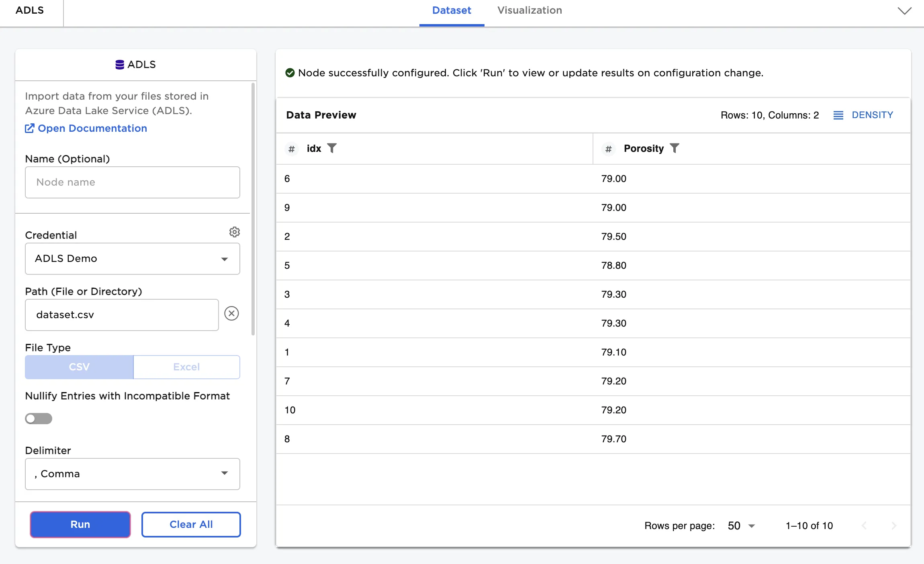
Task: Open the Delimiter Comma dropdown
Action: click(132, 474)
